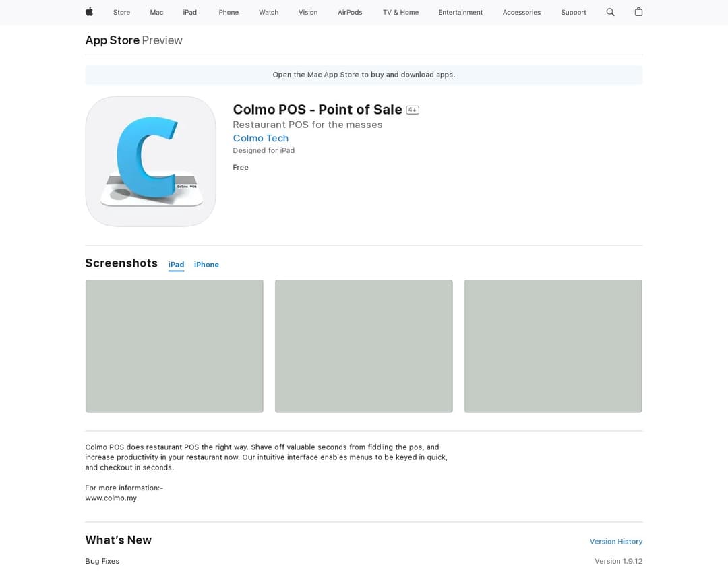View the second iPad screenshot thumbnail
The height and width of the screenshot is (582, 728).
tap(363, 346)
